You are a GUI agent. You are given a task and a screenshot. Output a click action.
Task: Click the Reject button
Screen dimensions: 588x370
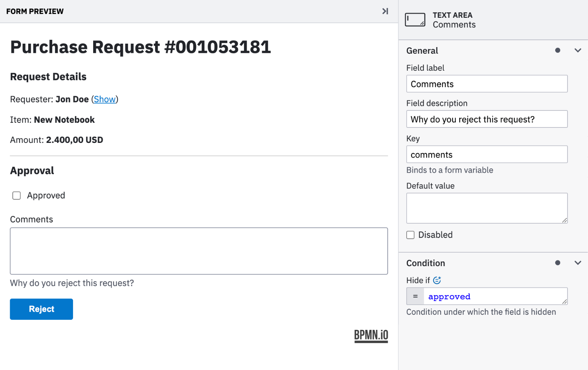[41, 309]
